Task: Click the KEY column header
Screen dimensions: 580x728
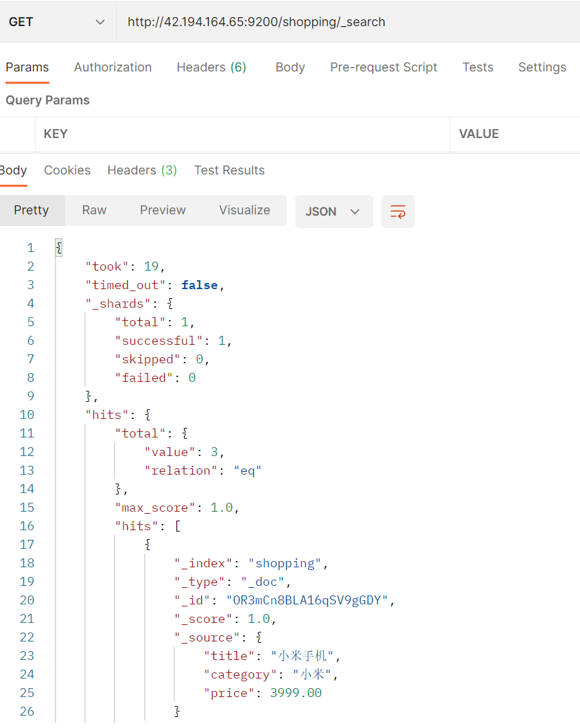Action: click(x=56, y=134)
